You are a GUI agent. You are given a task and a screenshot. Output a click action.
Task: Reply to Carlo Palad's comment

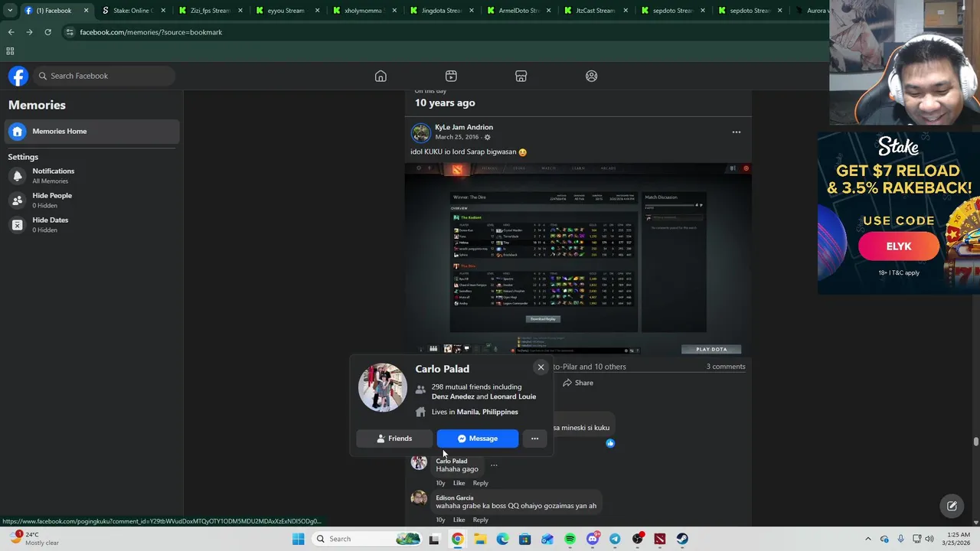pyautogui.click(x=480, y=483)
